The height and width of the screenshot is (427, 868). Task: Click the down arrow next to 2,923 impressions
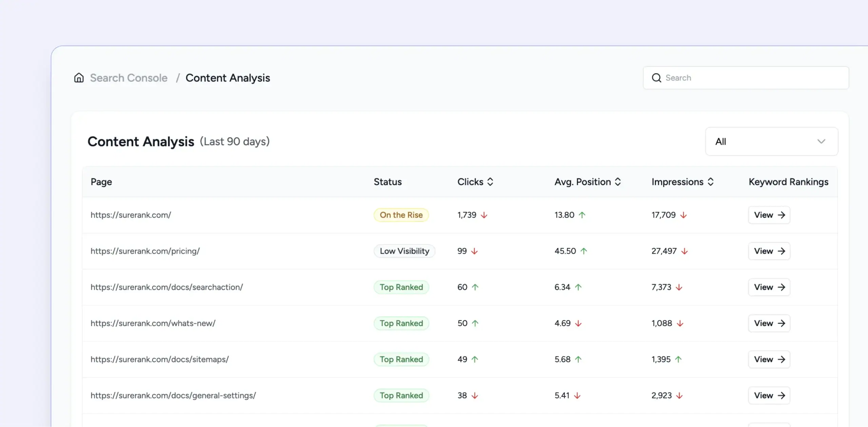[679, 395]
